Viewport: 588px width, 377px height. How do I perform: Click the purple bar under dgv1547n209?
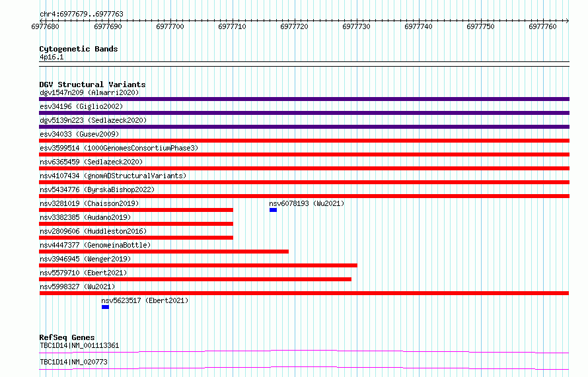[304, 99]
